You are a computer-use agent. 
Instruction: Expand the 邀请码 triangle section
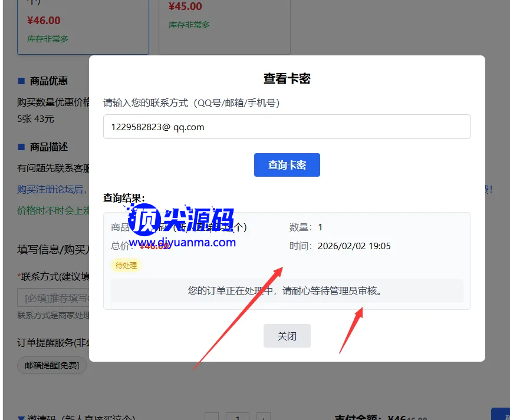click(x=21, y=417)
